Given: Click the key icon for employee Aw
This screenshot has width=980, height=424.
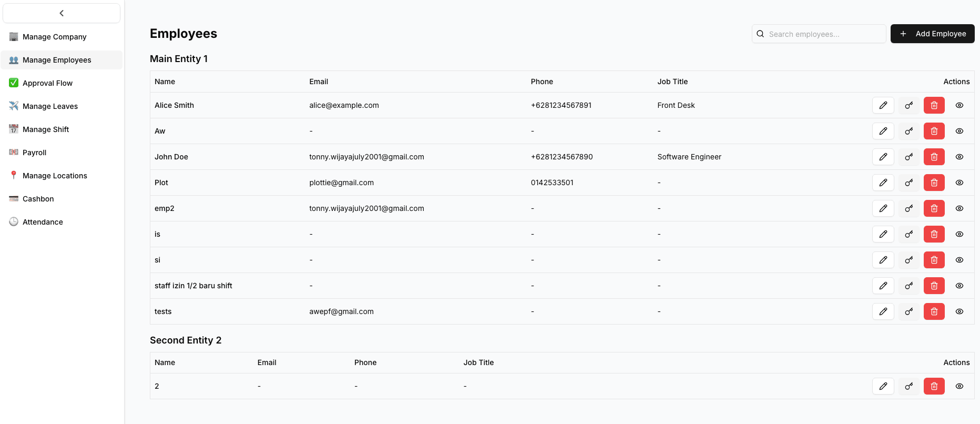Looking at the screenshot, I should click(908, 131).
